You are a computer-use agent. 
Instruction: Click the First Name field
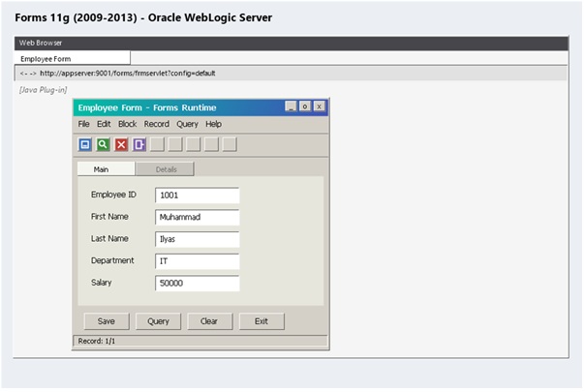click(x=198, y=218)
